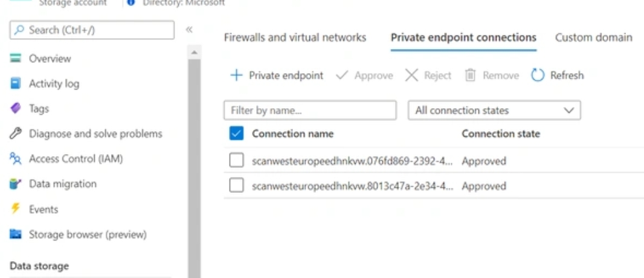Open the Access Control (IAM) icon

click(x=16, y=159)
